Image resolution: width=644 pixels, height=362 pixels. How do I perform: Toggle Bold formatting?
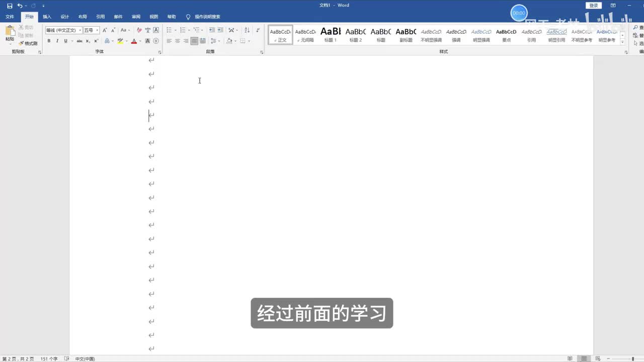[49, 41]
